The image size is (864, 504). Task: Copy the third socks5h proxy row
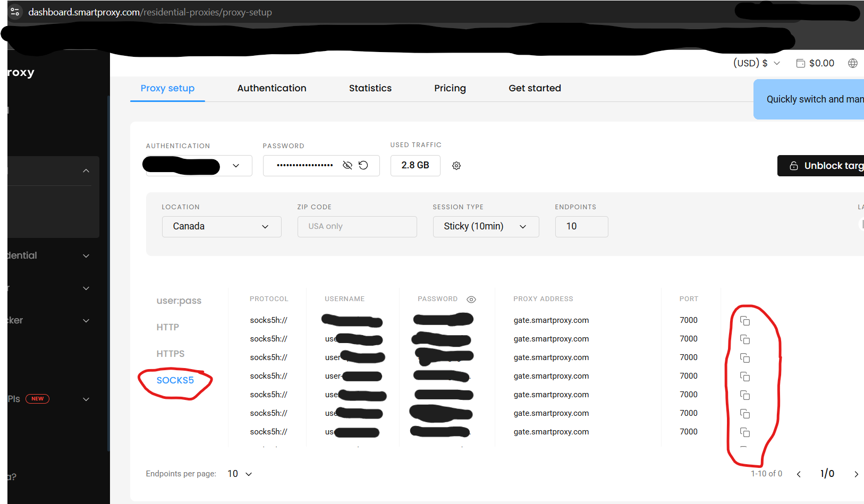coord(745,358)
